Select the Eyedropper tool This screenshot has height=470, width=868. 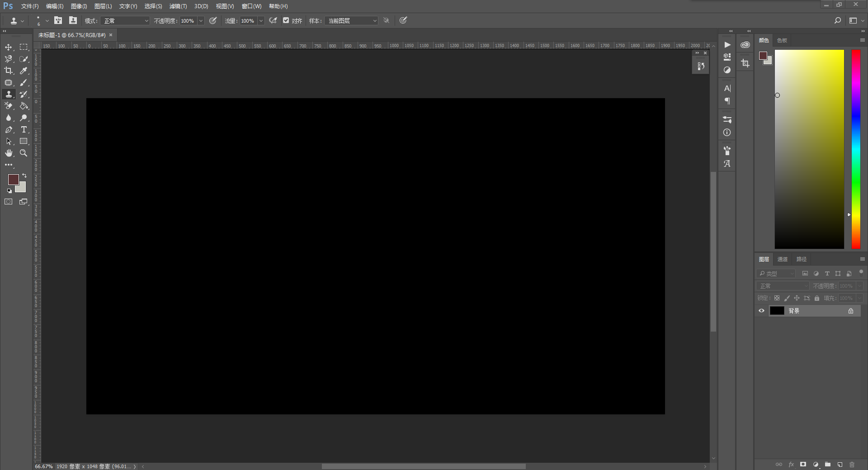tap(24, 71)
